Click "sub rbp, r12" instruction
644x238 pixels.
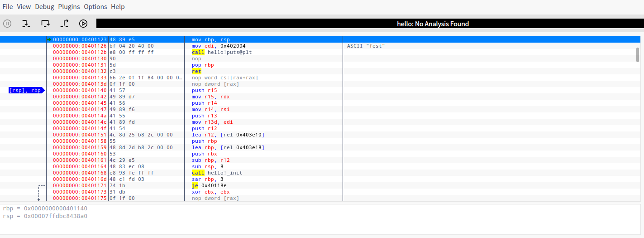click(210, 160)
